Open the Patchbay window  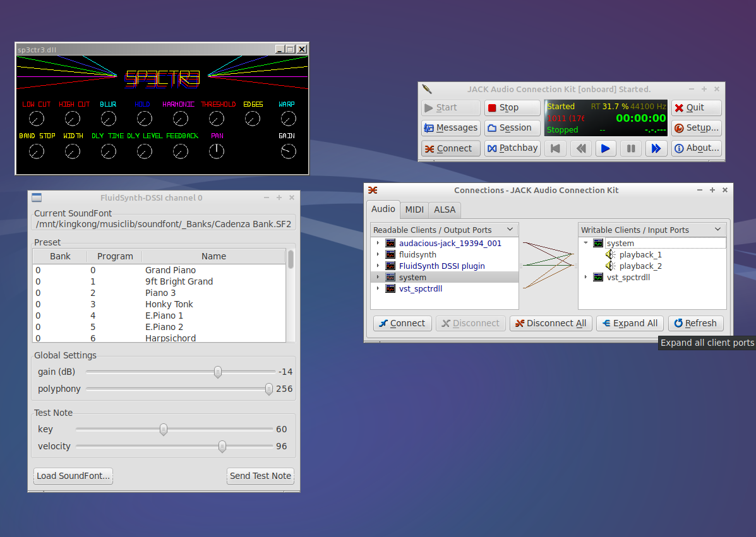pos(512,148)
